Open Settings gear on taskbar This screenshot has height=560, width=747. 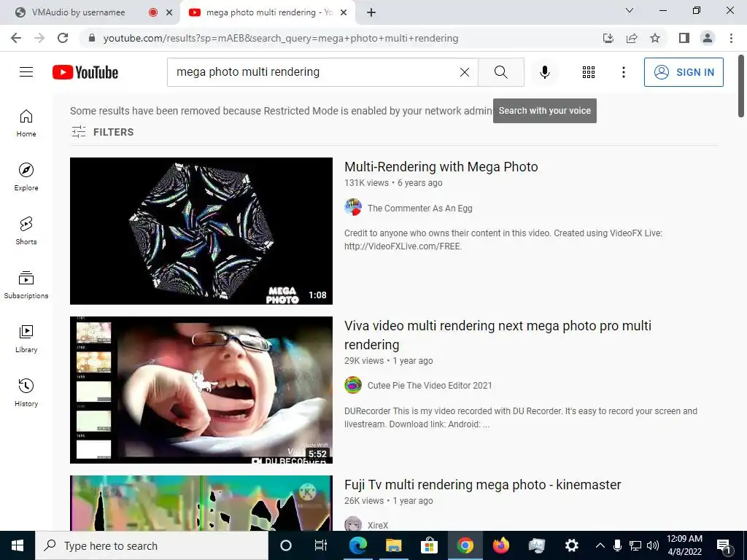pos(572,545)
